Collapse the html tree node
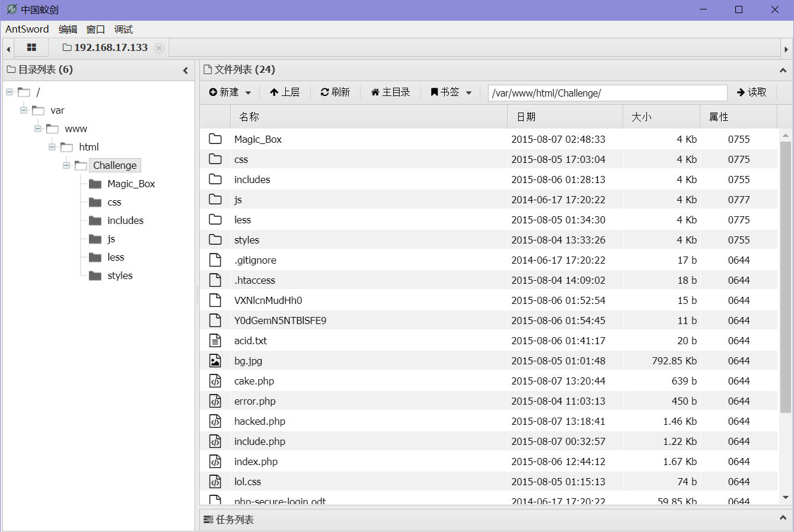The image size is (794, 532). (x=52, y=147)
